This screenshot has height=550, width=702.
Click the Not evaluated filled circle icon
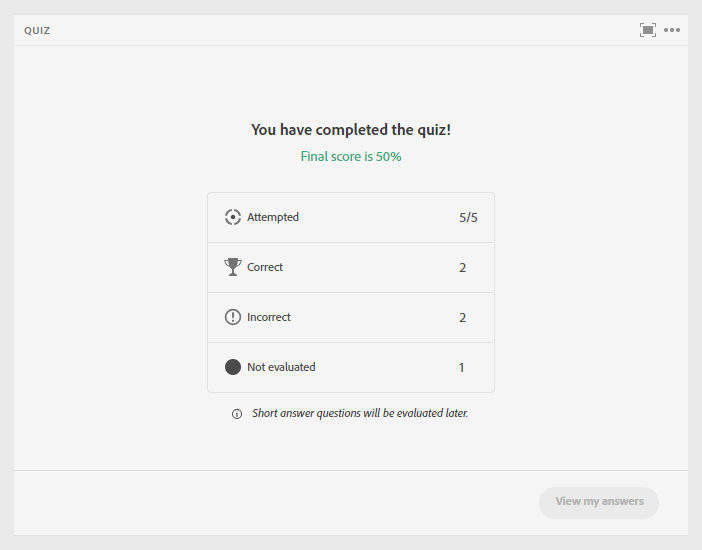coord(233,367)
